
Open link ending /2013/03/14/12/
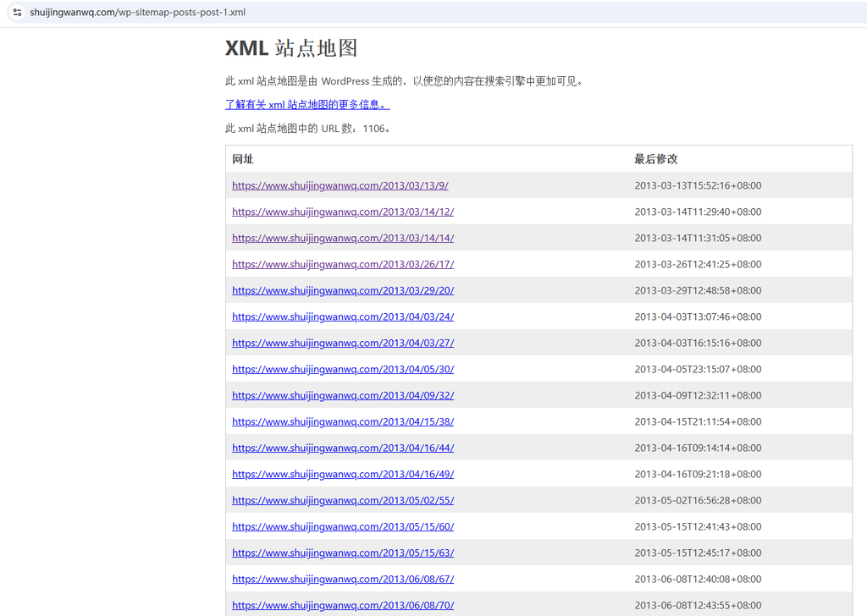coord(343,212)
